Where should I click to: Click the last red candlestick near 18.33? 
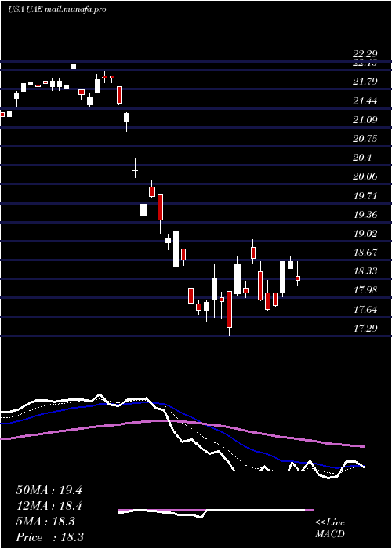point(298,278)
